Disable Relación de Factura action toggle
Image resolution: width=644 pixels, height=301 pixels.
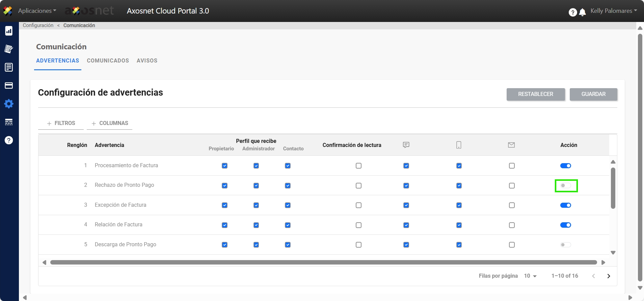566,225
